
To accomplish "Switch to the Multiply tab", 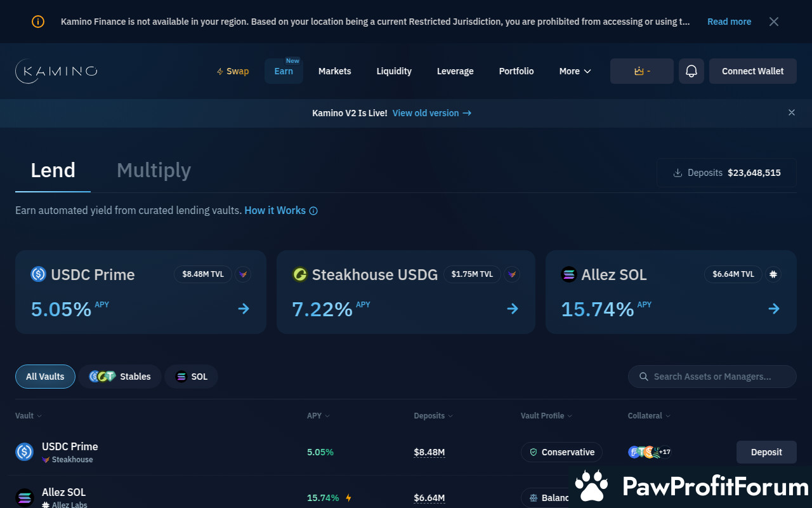I will [154, 170].
